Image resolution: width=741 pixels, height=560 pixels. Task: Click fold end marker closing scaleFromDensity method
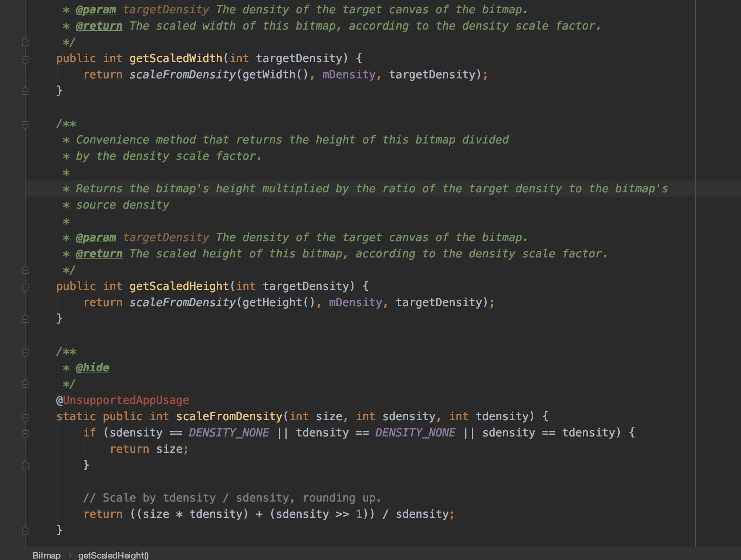click(x=25, y=530)
